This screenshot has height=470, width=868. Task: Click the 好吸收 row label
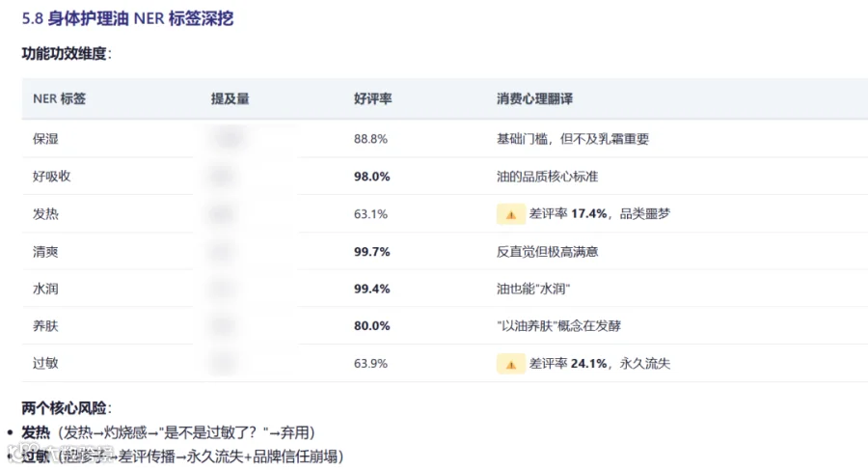[51, 177]
